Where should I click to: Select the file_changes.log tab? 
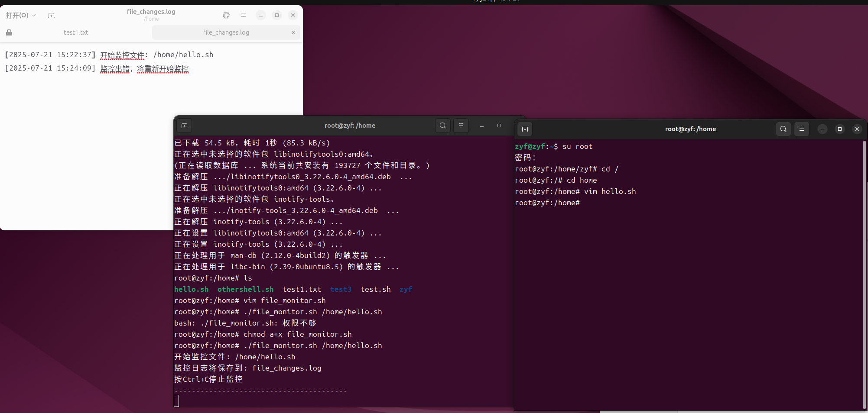[226, 32]
